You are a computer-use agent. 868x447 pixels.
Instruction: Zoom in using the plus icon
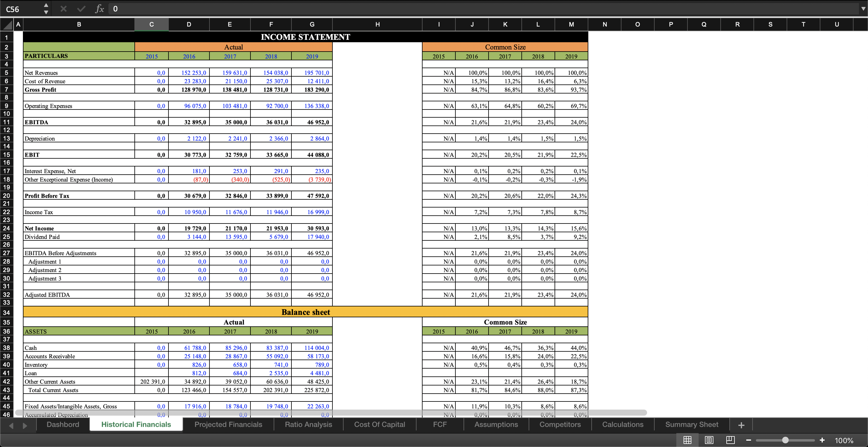pos(822,440)
